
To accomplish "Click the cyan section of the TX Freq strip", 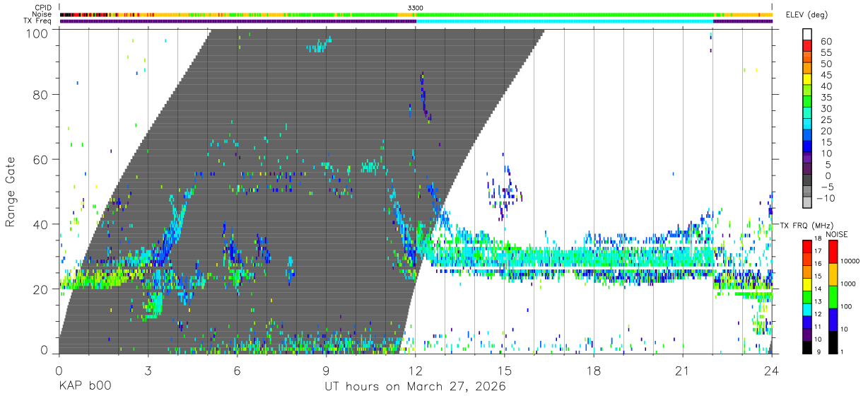I will 564,21.
